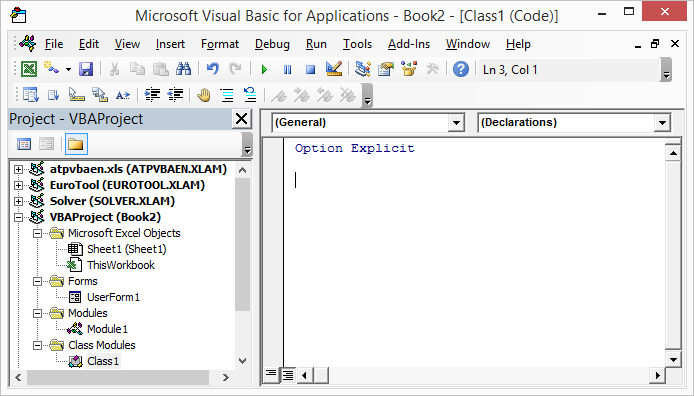The image size is (694, 396).
Task: Click the blue Help question mark icon
Action: coord(461,69)
